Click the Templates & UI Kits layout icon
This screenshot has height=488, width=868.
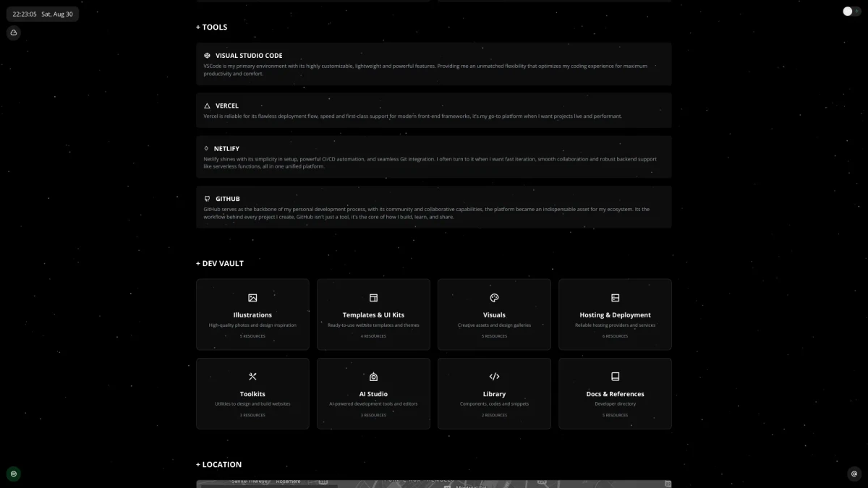[x=373, y=298]
